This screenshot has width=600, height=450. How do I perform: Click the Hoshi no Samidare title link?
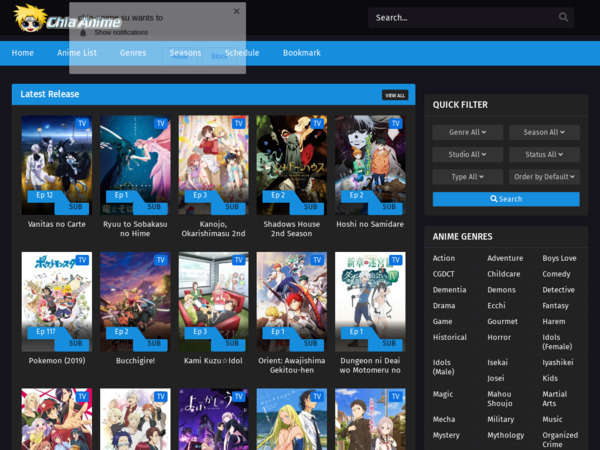370,224
